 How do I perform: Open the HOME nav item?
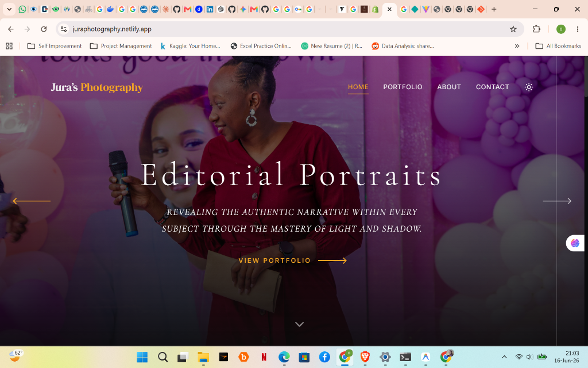358,87
